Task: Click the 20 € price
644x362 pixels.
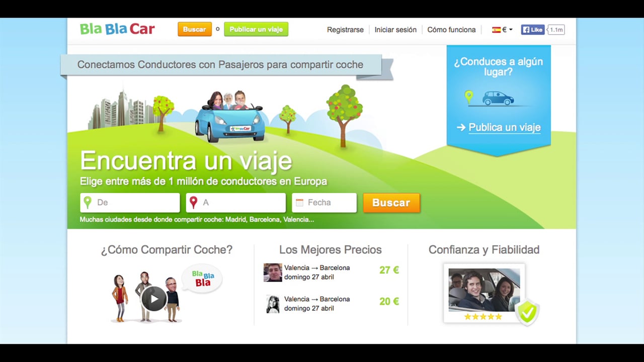Action: [x=389, y=301]
